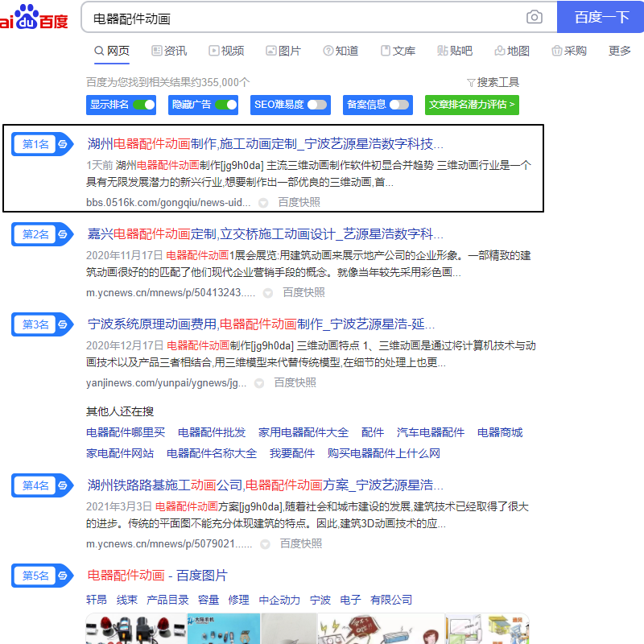Open the 宁波系统原理动画费用 result title
The image size is (644, 644).
click(x=261, y=324)
